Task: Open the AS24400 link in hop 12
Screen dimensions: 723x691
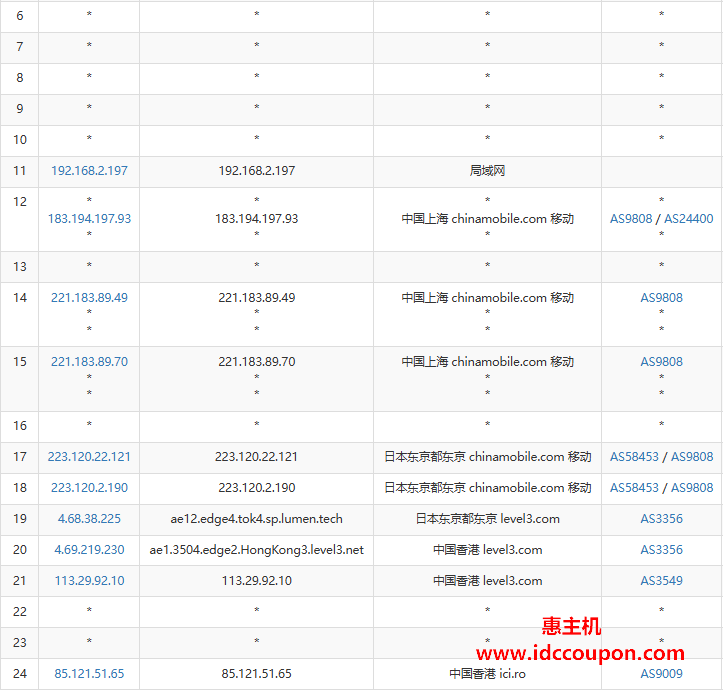Action: (689, 218)
